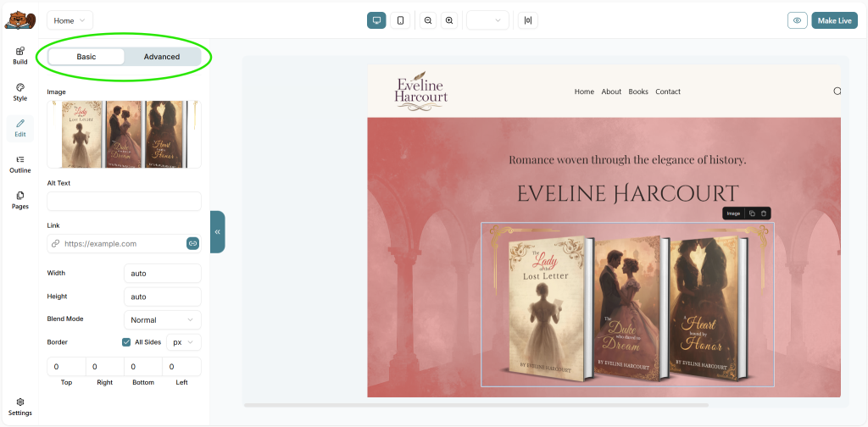The image size is (868, 427).
Task: Click the Height input field
Action: (x=163, y=297)
